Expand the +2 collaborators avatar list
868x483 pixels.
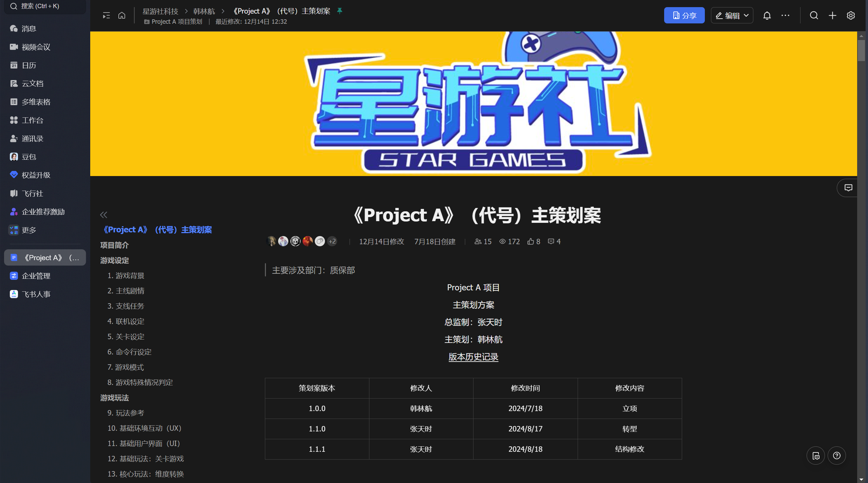pos(332,241)
